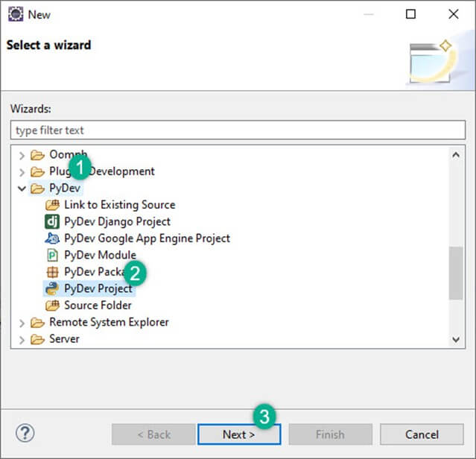Click the wizard list vertical scrollbar thumb

coord(456,272)
